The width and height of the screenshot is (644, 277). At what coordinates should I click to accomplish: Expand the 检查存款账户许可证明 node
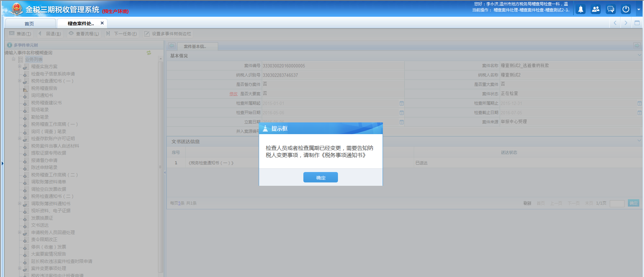[x=19, y=138]
